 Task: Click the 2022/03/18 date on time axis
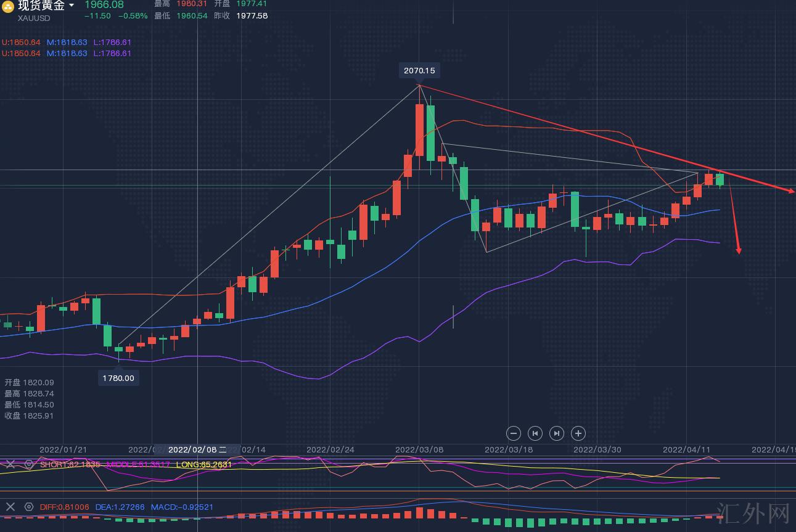[508, 449]
